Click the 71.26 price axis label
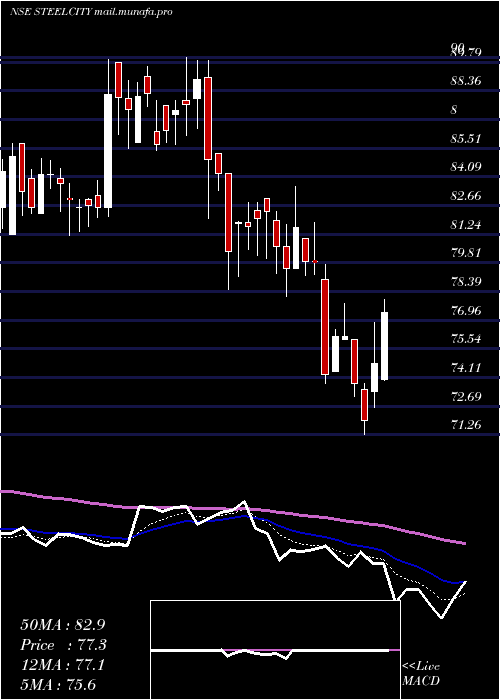Viewport: 500px width, 700px height. coord(466,425)
